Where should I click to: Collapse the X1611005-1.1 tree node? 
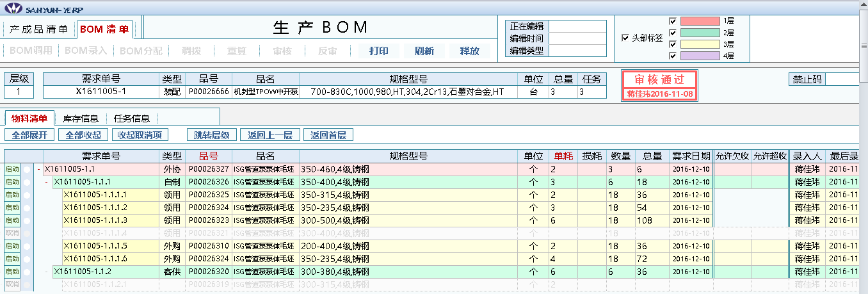pos(39,169)
